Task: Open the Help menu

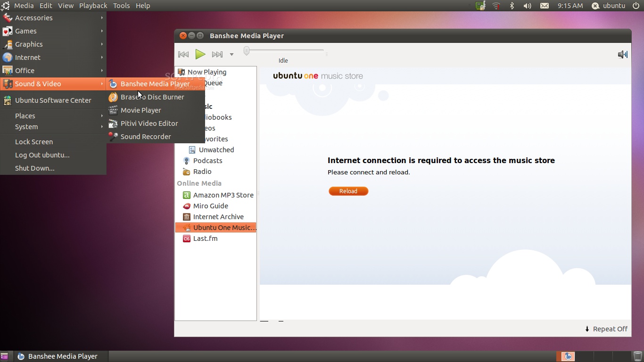Action: (143, 6)
